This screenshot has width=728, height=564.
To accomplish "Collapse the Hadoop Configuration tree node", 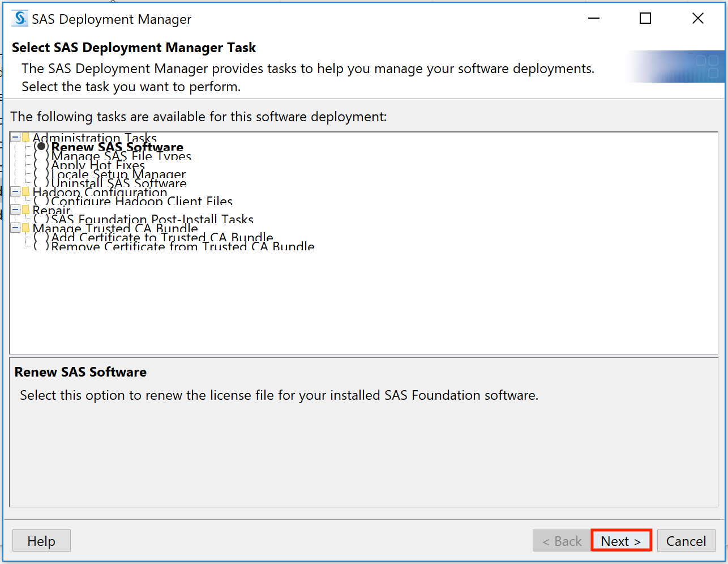I will click(16, 191).
